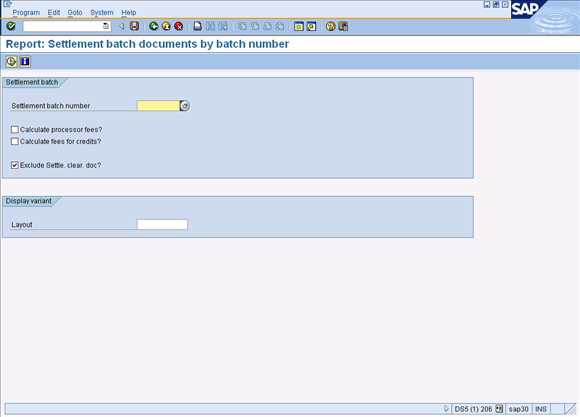
Task: Click the Print icon in toolbar
Action: coord(198,26)
